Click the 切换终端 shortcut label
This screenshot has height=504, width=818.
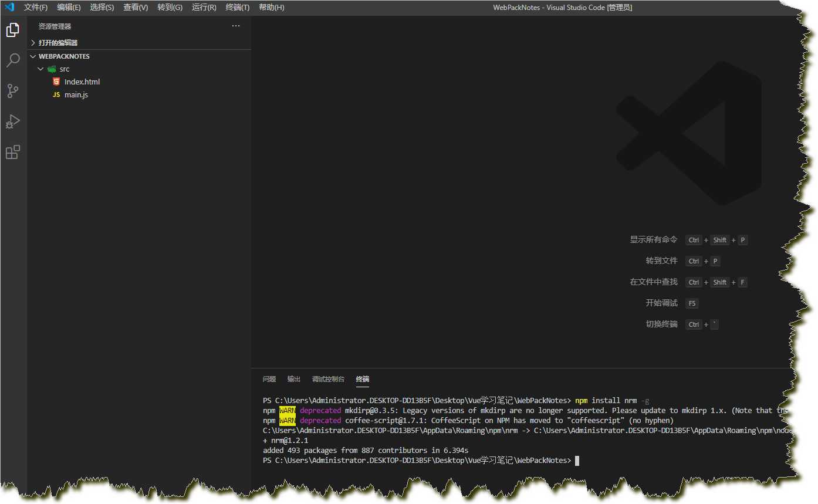(662, 324)
